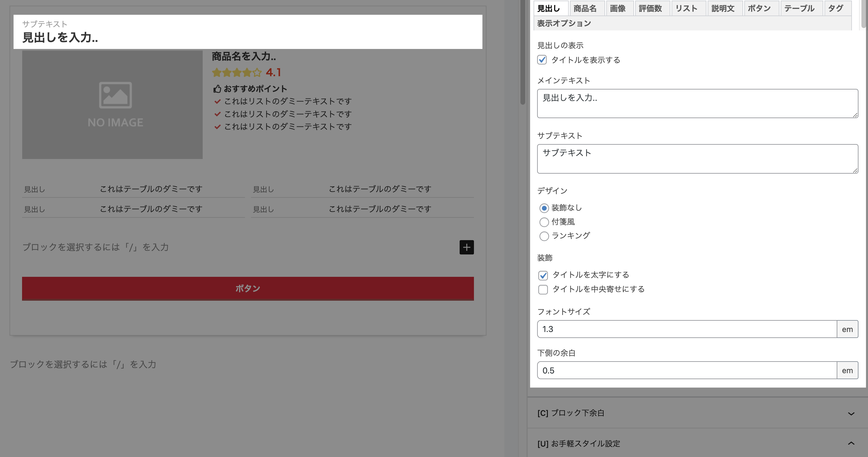Uncheck タイトルを表示する checkbox

pos(542,60)
